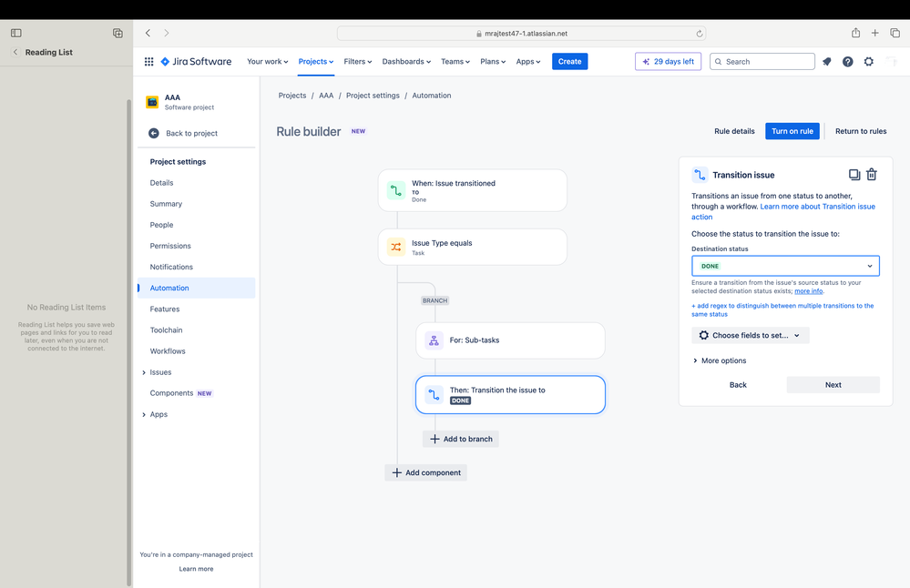Click into the Search field

tap(762, 62)
